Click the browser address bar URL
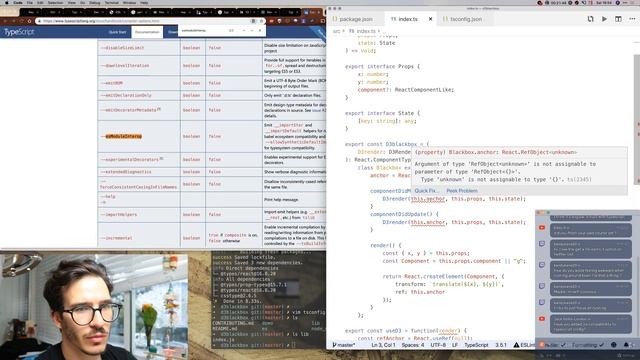 (x=143, y=21)
